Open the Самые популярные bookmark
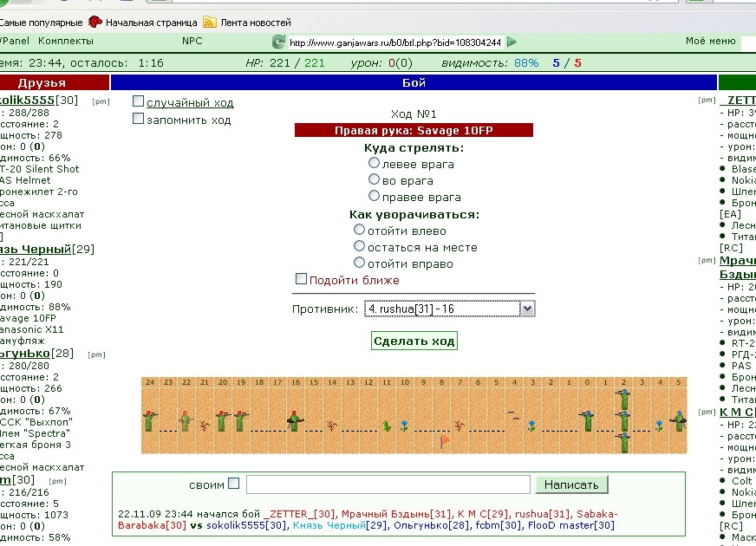Viewport: 756px width, 546px height. (x=41, y=23)
